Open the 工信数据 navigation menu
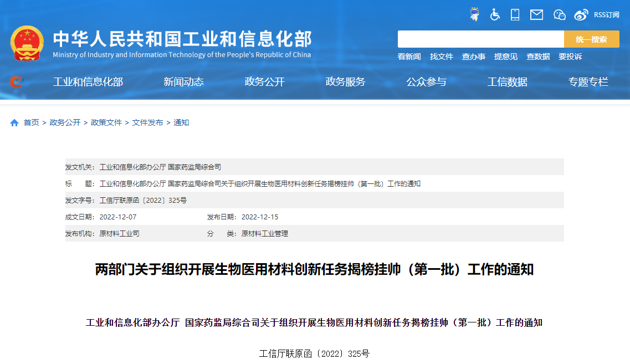 (507, 82)
